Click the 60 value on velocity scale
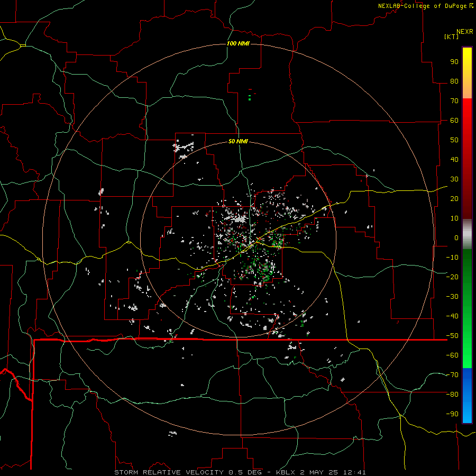This screenshot has height=476, width=476. (454, 121)
